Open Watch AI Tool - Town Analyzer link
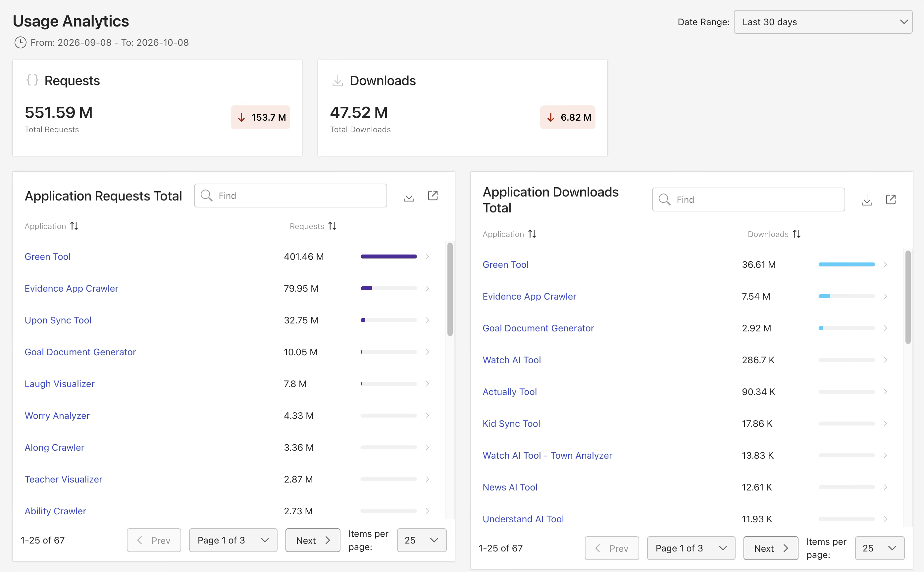924x572 pixels. point(547,455)
